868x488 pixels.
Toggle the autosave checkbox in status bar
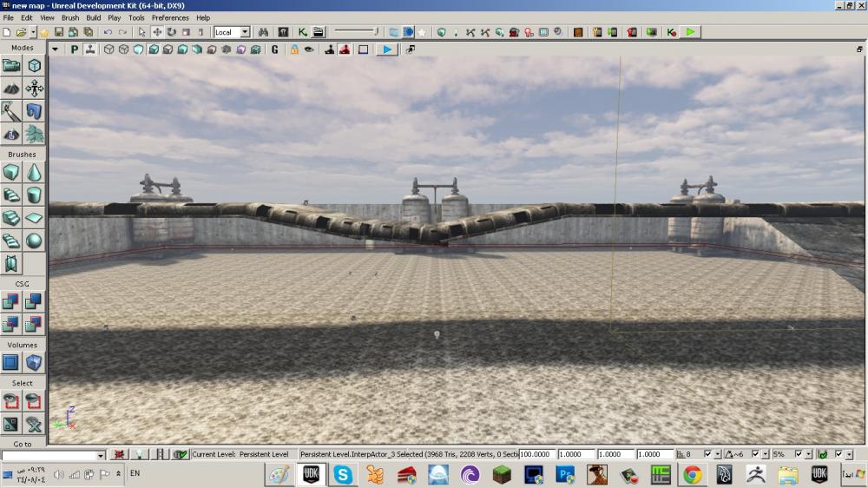pyautogui.click(x=838, y=454)
